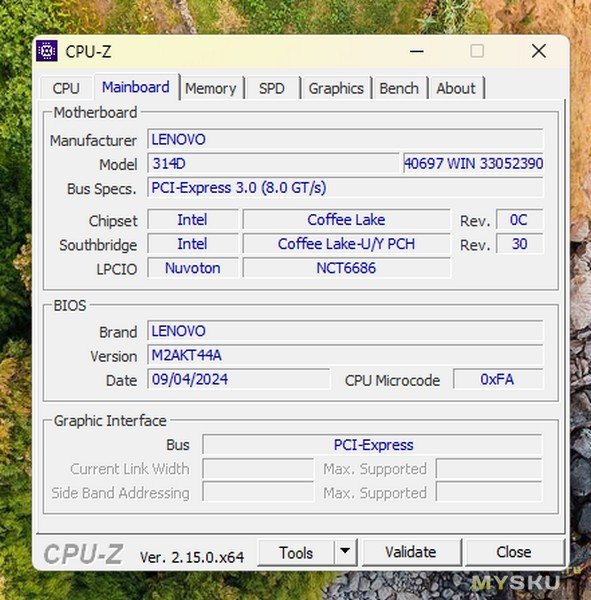
Task: Click the Manufacturer field showing LENOVO
Action: pos(345,139)
